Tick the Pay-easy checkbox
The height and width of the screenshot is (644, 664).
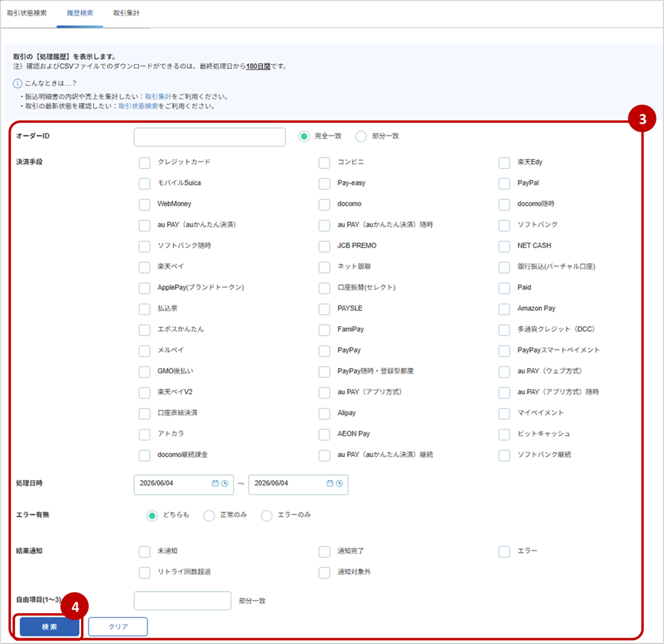tap(324, 184)
